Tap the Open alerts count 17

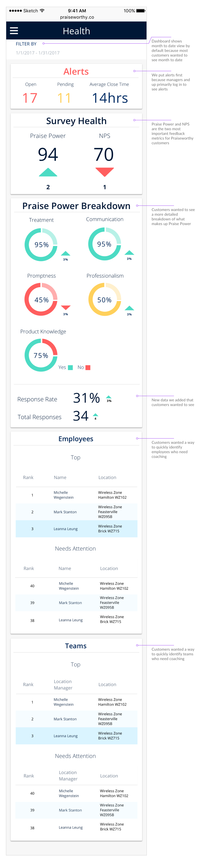(x=30, y=98)
